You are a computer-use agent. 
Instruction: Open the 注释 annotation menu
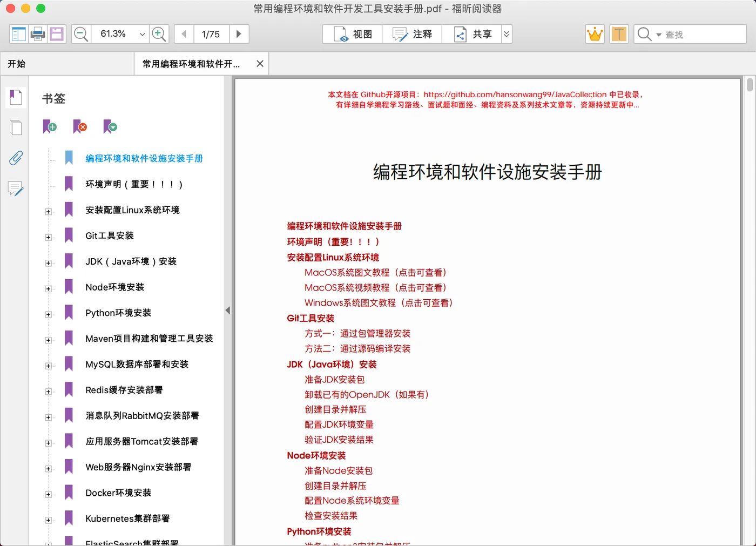click(412, 34)
